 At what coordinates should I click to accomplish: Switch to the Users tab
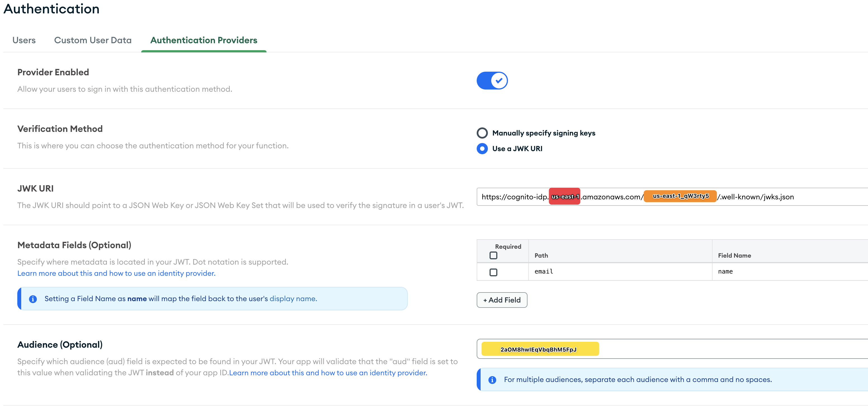[x=24, y=40]
